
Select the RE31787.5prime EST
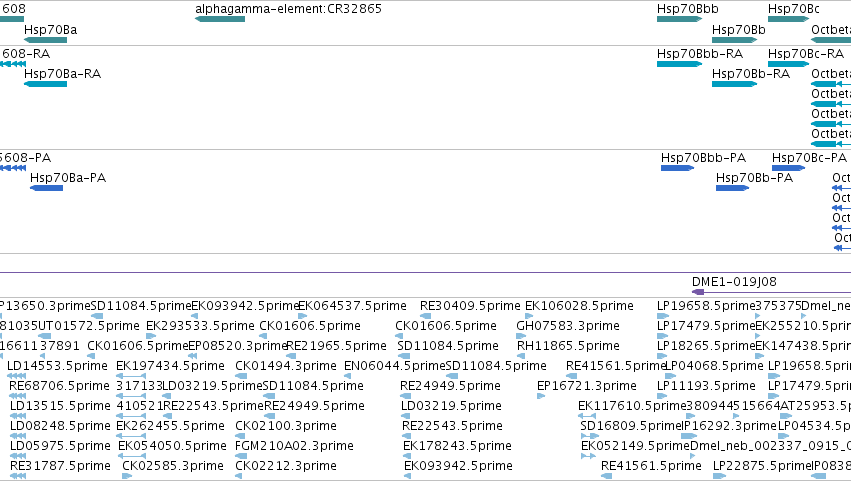[18, 476]
